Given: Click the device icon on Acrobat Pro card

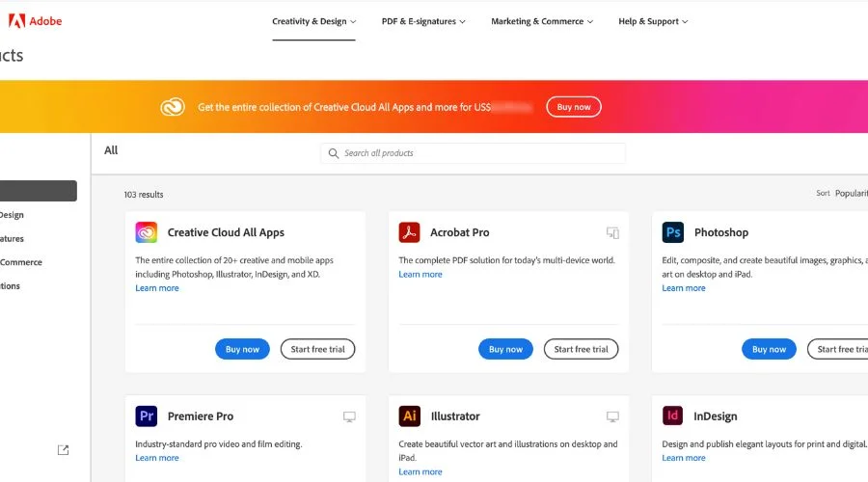Looking at the screenshot, I should pyautogui.click(x=612, y=233).
